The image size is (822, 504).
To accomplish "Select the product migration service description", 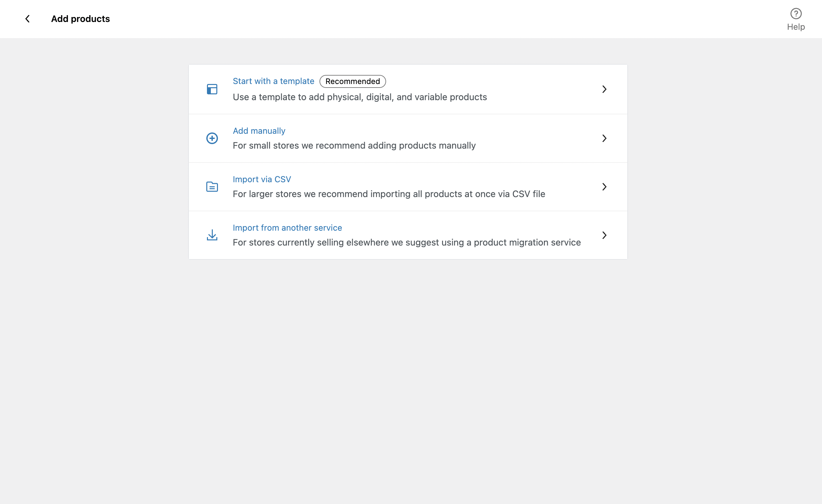I will point(406,243).
